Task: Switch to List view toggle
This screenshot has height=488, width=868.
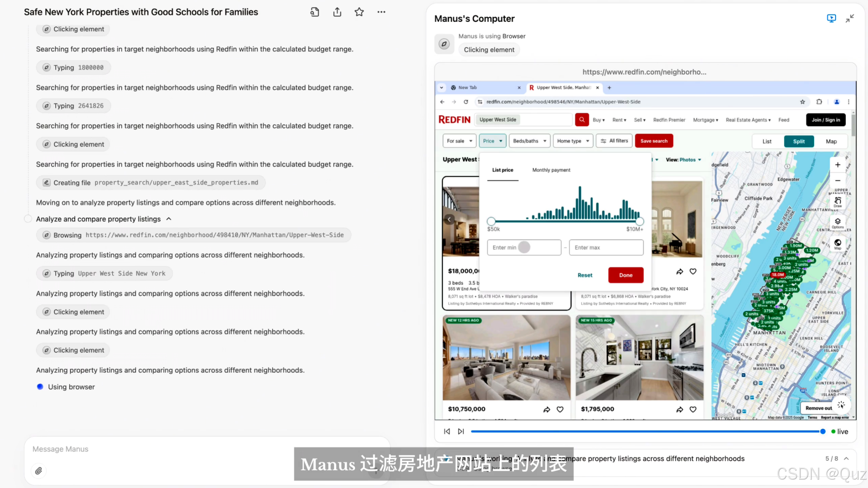Action: pyautogui.click(x=767, y=141)
